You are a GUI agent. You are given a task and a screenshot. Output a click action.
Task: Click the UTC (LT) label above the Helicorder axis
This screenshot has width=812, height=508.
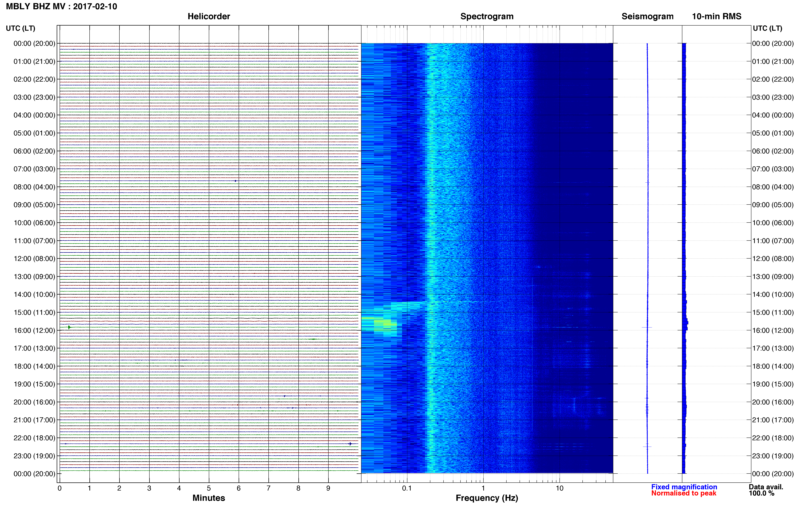click(21, 28)
